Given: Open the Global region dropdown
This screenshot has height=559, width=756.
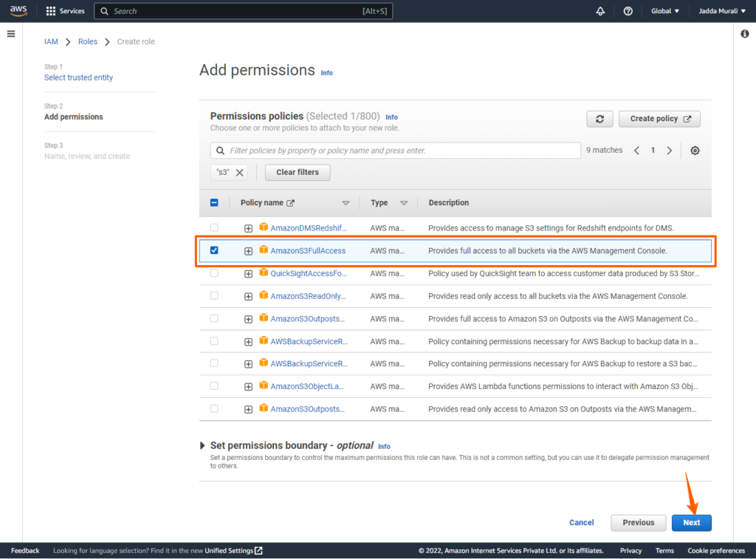Looking at the screenshot, I should (x=665, y=11).
